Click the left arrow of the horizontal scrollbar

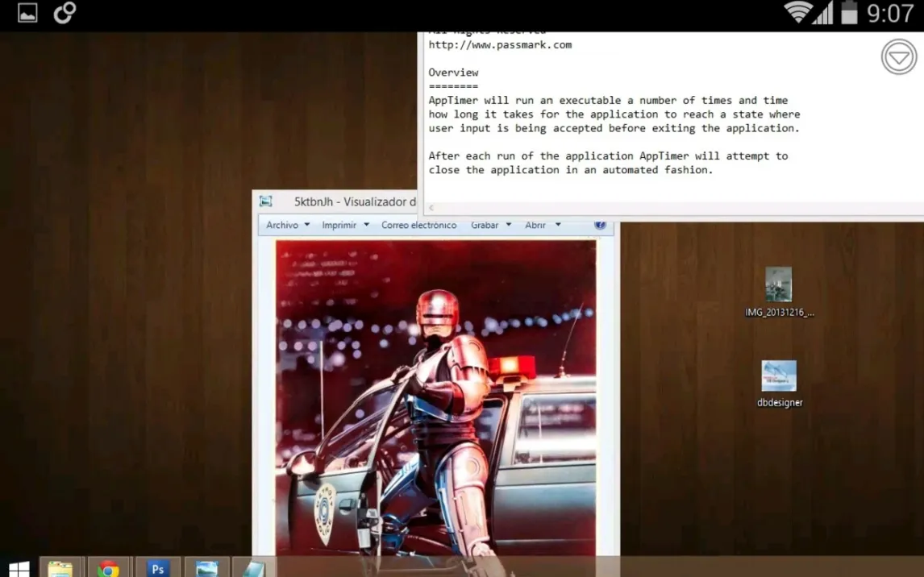click(x=431, y=208)
